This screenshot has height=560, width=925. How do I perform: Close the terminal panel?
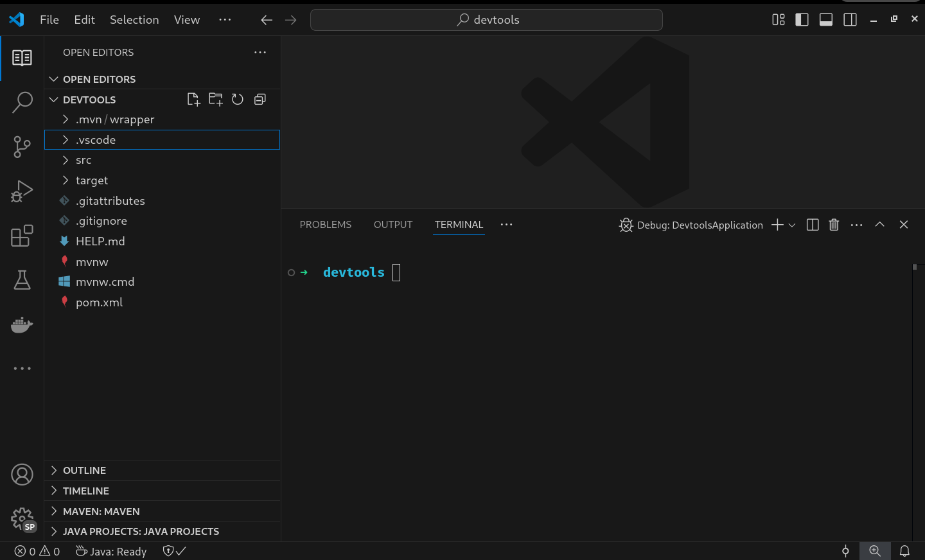(x=904, y=225)
